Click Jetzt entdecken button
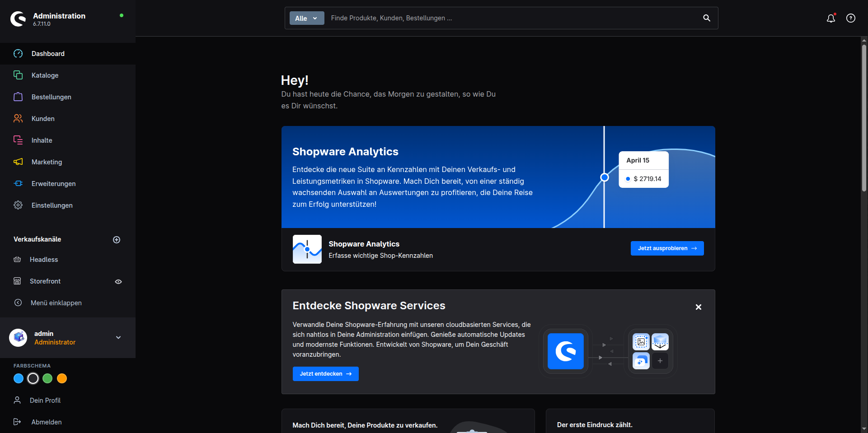868x433 pixels. click(326, 374)
